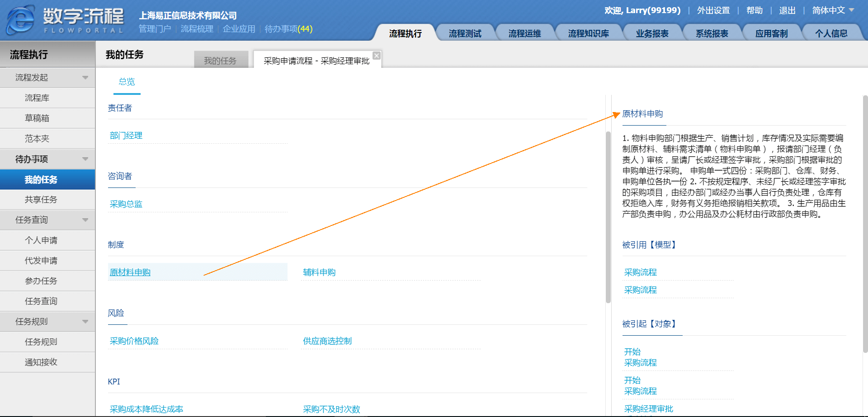Collapse the 任务查询 sidebar section arrow
Viewport: 868px width, 417px height.
(85, 220)
